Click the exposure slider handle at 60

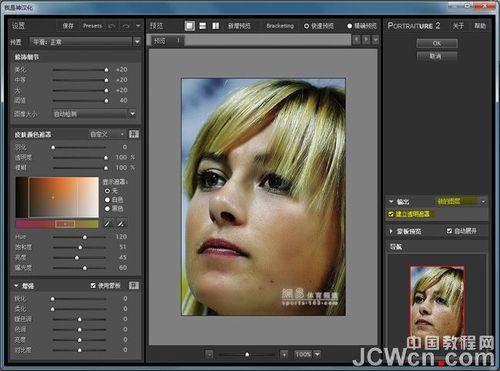[85, 268]
